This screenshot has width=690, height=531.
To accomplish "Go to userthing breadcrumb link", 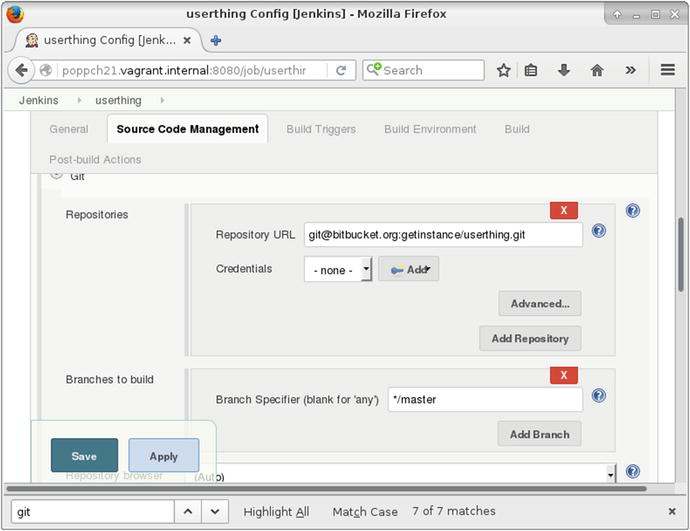I will [x=118, y=100].
